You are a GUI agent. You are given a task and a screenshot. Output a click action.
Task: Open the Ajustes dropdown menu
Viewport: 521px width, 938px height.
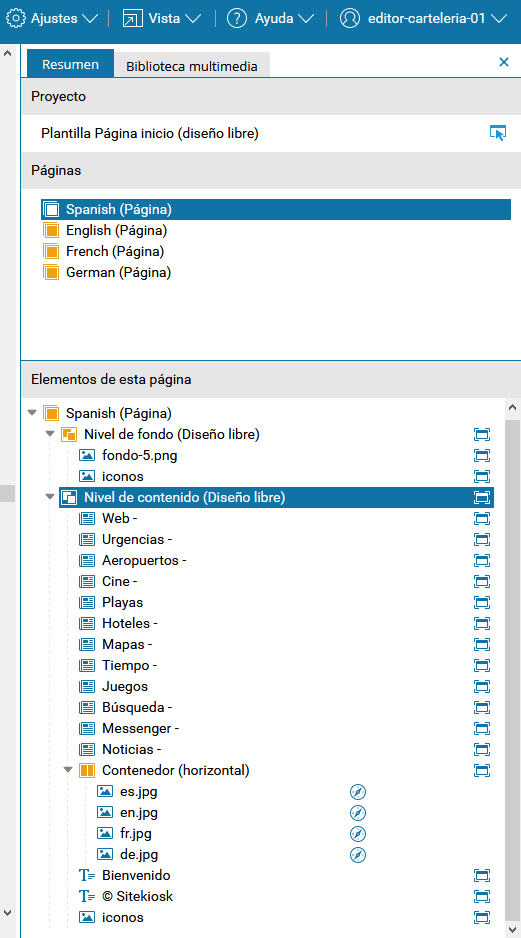click(x=51, y=19)
